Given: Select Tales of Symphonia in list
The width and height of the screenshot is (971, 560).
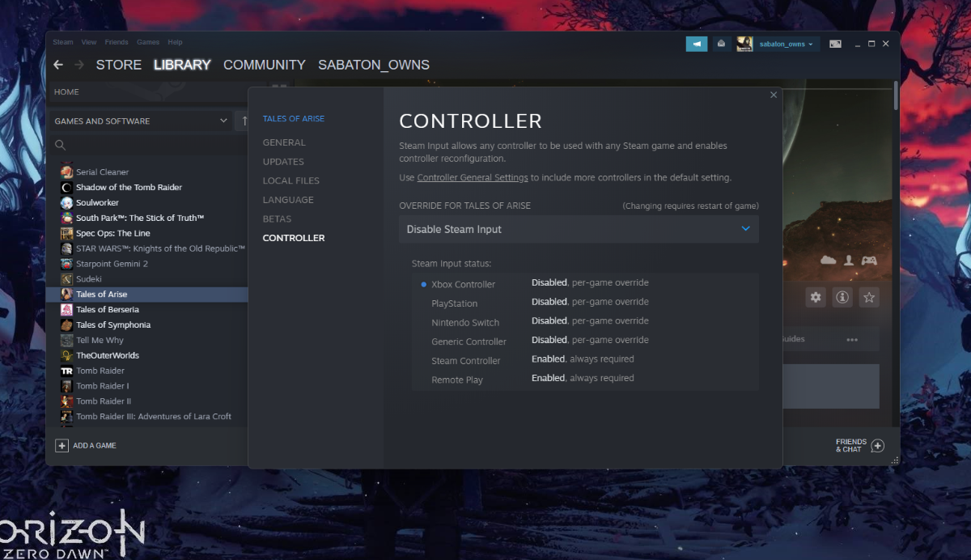Looking at the screenshot, I should [x=113, y=325].
